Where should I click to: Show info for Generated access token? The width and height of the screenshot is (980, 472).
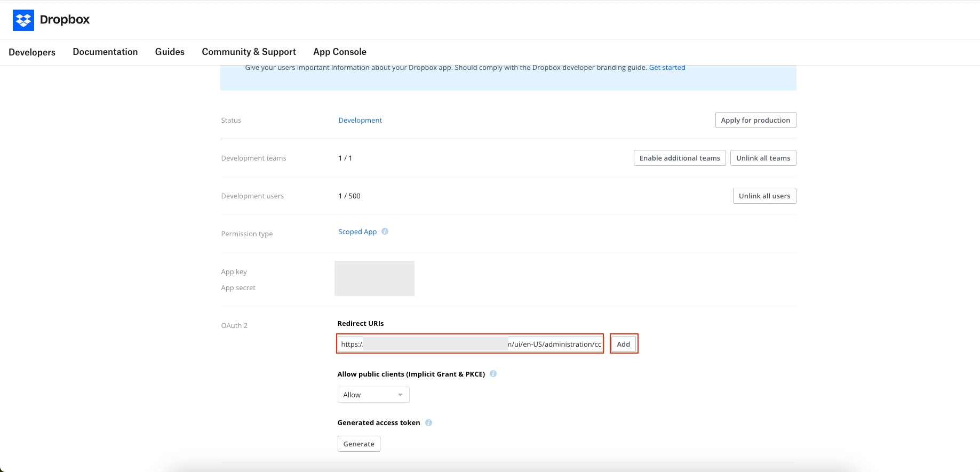[429, 422]
